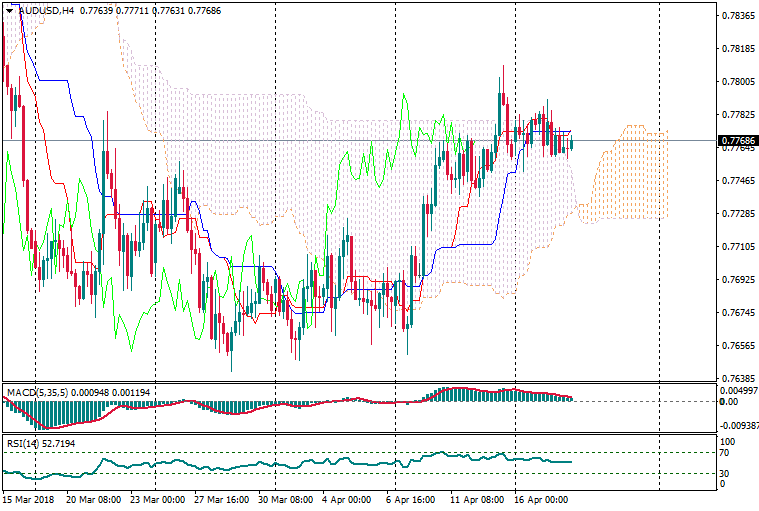This screenshot has height=511, width=759.
Task: Select the 0.76565 price axis label
Action: (x=737, y=346)
